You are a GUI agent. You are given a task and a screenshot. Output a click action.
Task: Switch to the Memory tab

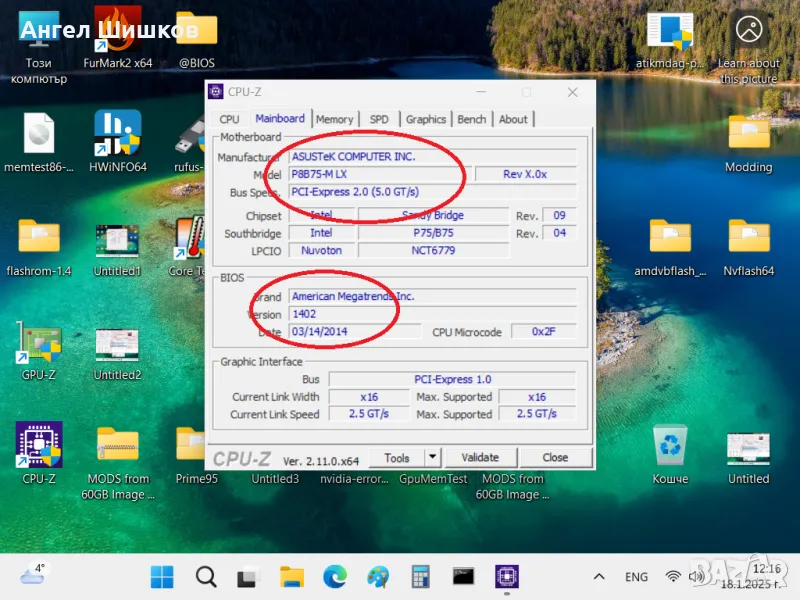click(x=334, y=119)
